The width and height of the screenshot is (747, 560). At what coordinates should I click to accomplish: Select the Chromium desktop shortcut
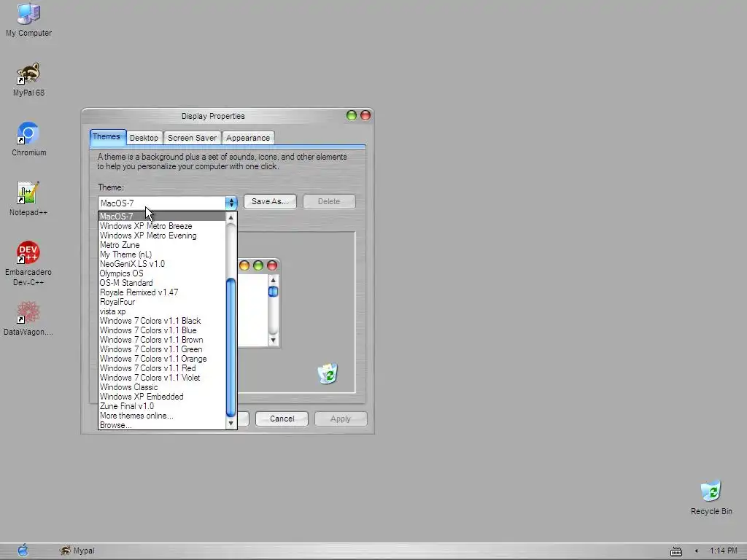(28, 139)
